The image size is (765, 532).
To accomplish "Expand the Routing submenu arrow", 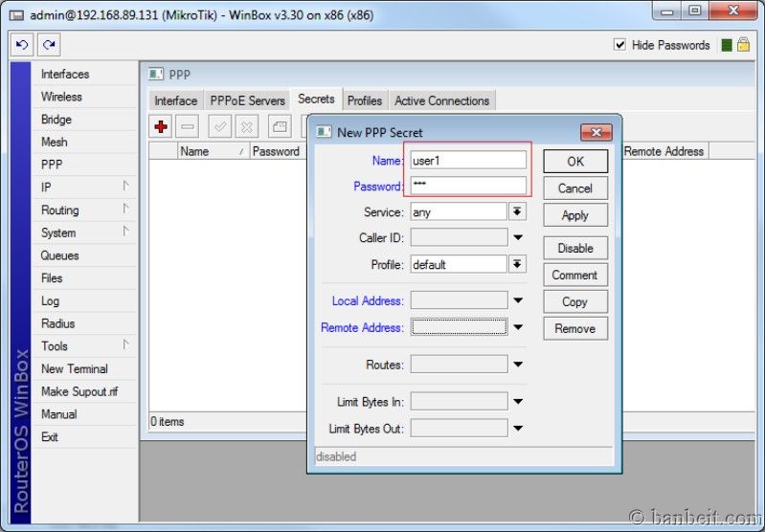I will tap(125, 209).
